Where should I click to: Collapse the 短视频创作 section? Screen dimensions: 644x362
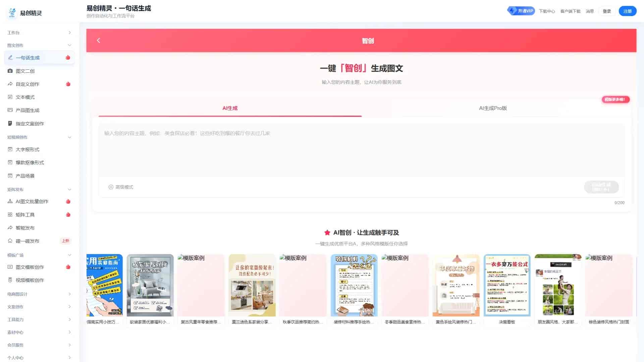39,137
